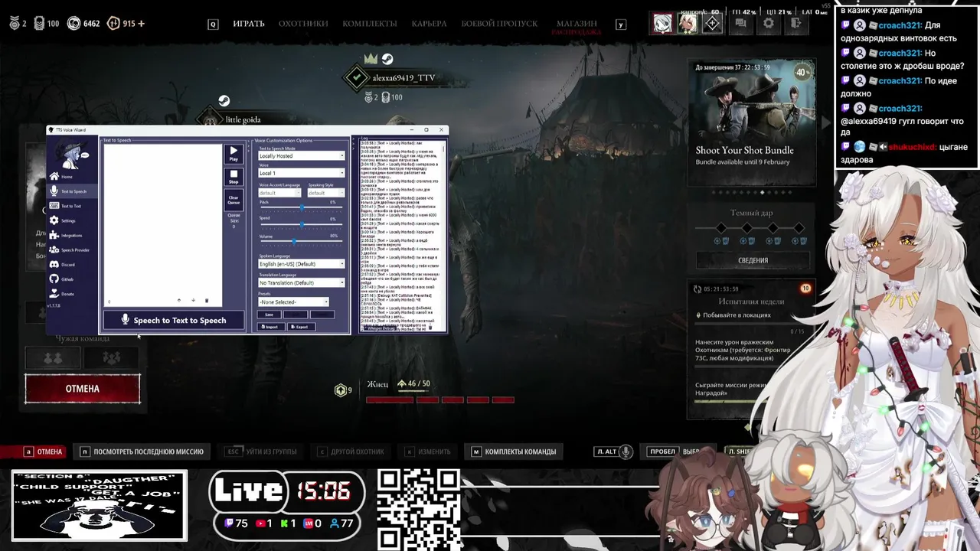Viewport: 980px width, 551px height.
Task: Start Speech to Text to Speech
Action: [x=174, y=321]
